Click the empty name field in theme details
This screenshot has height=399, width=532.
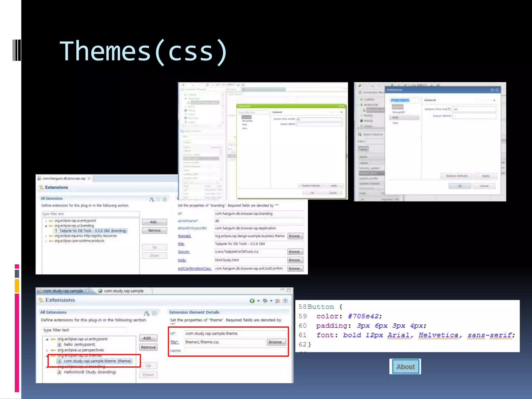tap(235, 351)
